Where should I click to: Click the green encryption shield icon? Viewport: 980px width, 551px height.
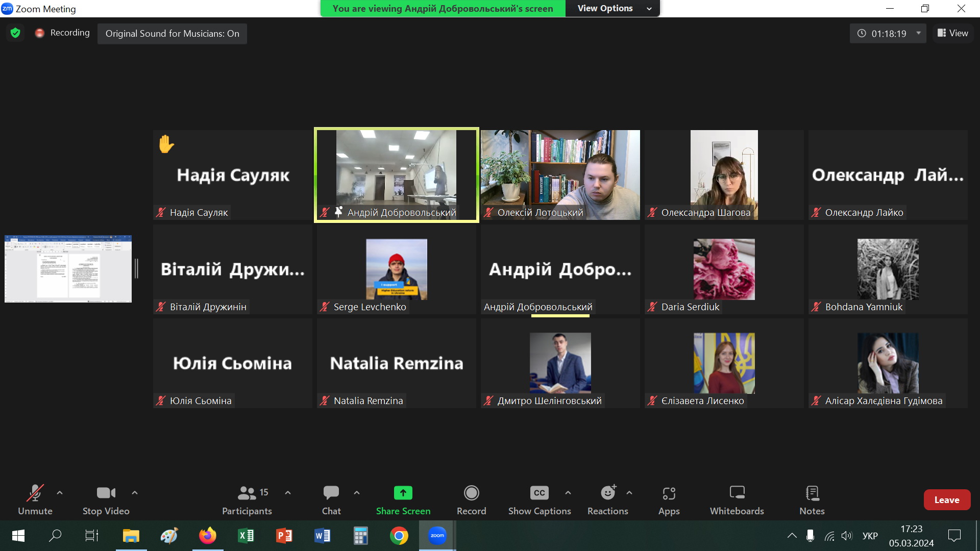tap(15, 33)
